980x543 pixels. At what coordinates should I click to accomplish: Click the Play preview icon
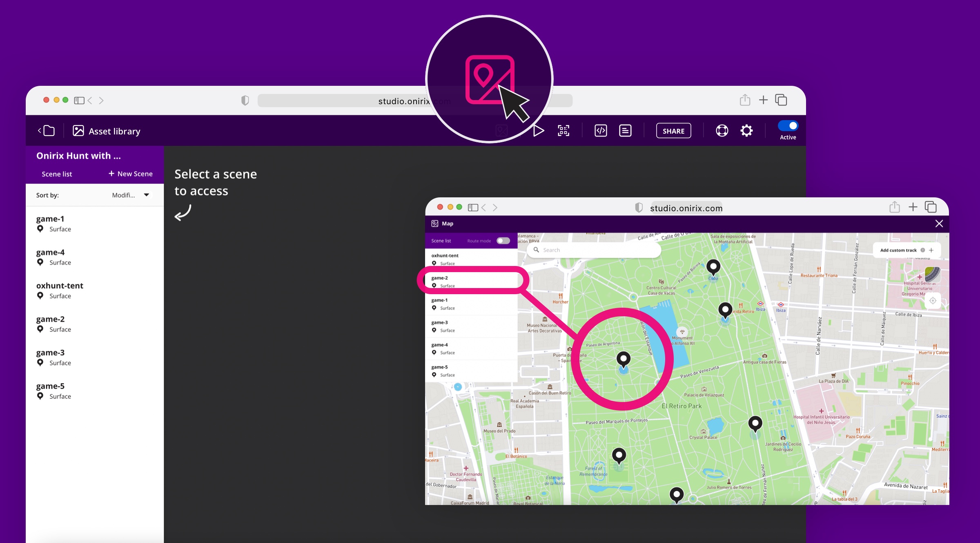tap(539, 131)
